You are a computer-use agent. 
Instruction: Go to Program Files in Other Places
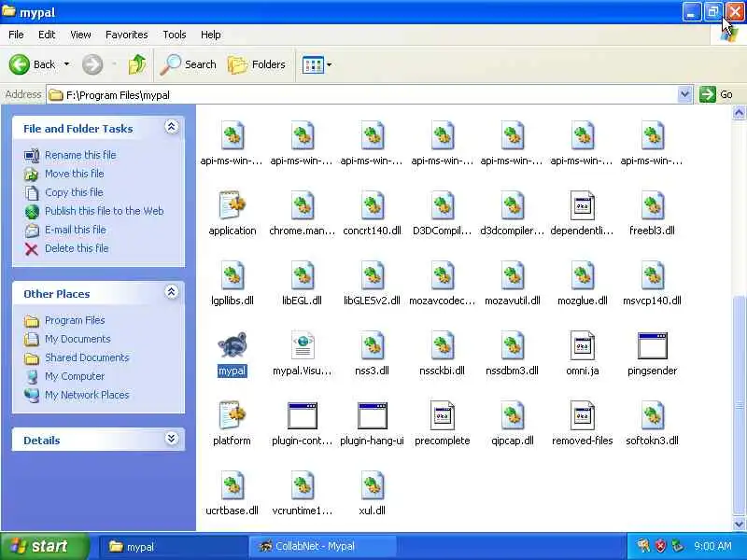(75, 320)
